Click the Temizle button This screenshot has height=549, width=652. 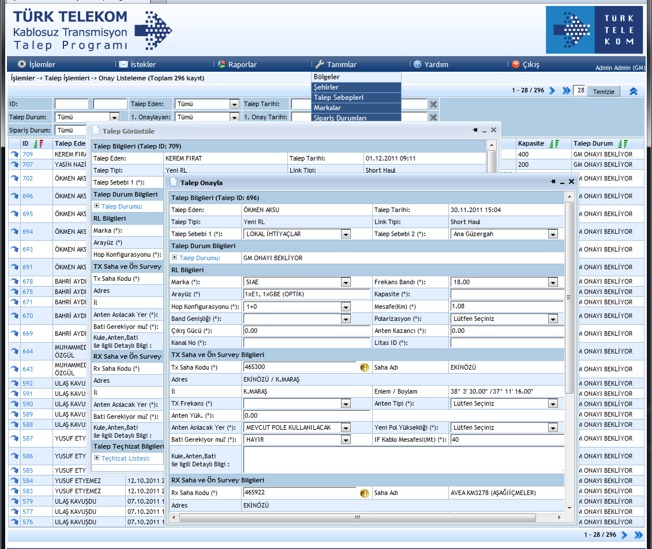coord(603,92)
